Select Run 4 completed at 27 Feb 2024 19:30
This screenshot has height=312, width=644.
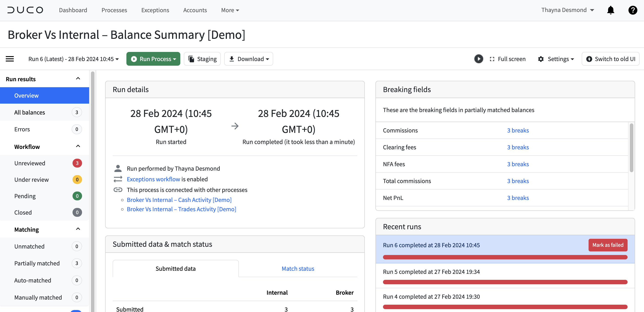pyautogui.click(x=431, y=296)
